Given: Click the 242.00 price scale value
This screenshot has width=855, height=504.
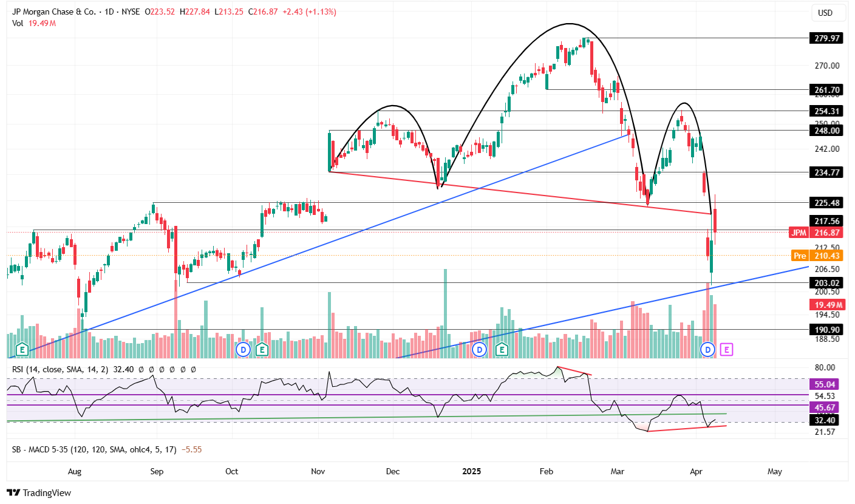Looking at the screenshot, I should tap(827, 149).
